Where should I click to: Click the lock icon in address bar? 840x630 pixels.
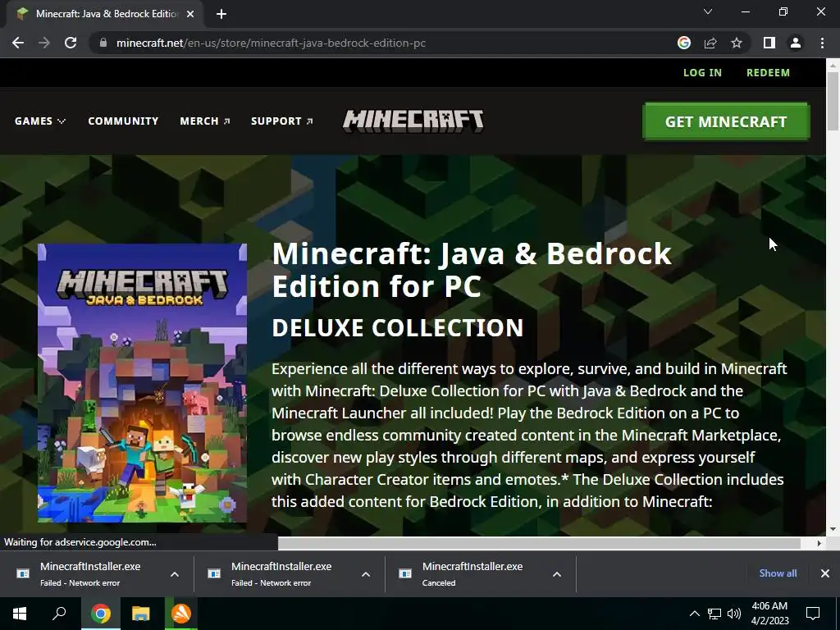point(103,43)
